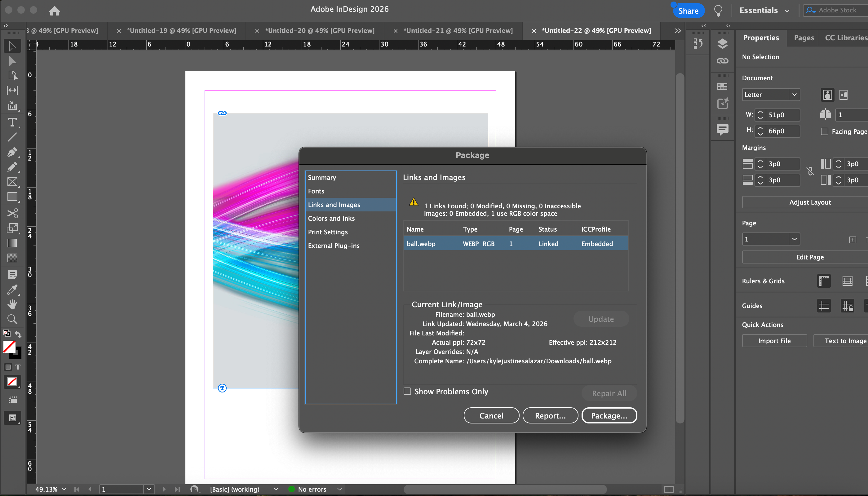Expand the Essentials workspace menu
The image size is (868, 496).
tap(764, 11)
